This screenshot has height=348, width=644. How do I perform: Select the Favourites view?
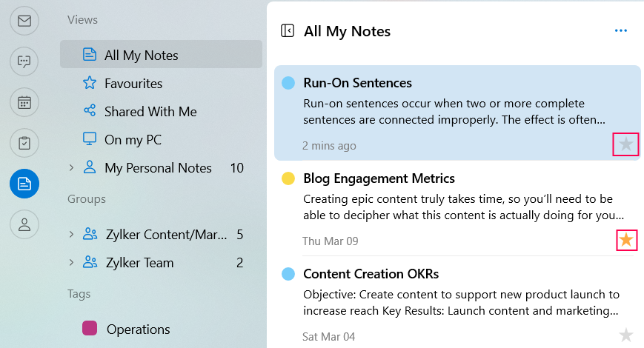click(133, 84)
